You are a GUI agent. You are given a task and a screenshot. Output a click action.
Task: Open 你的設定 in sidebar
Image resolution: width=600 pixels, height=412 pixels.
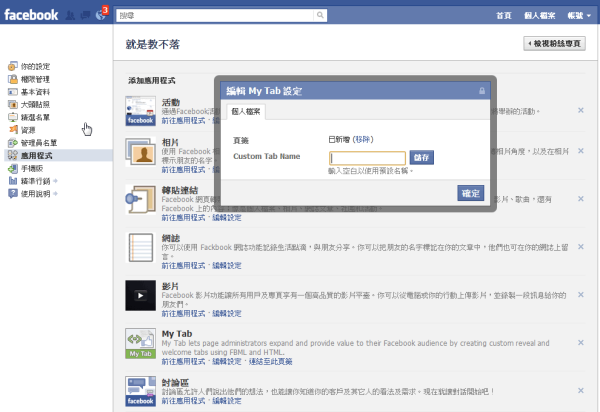coord(29,67)
